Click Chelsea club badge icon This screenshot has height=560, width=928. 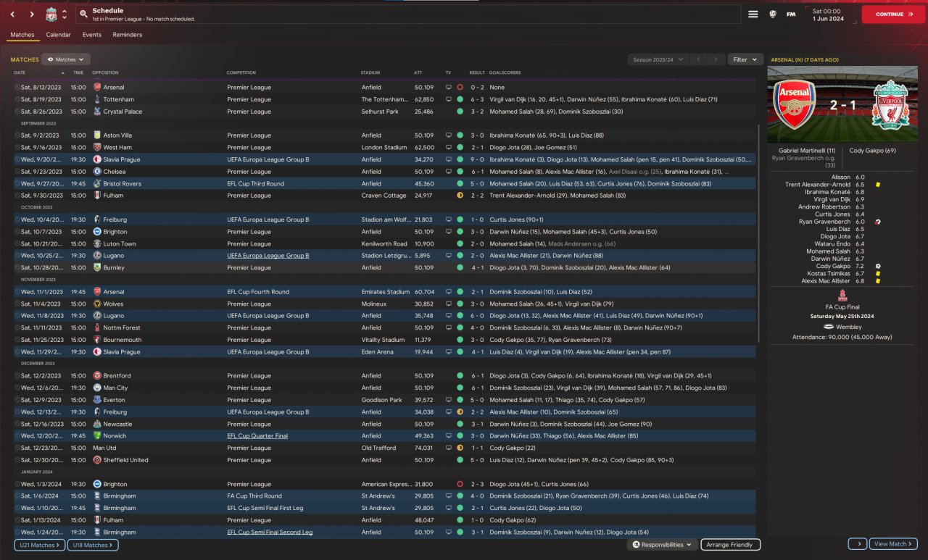pos(97,172)
